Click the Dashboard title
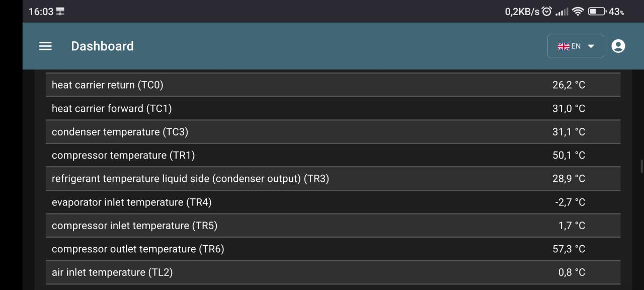 click(x=102, y=46)
